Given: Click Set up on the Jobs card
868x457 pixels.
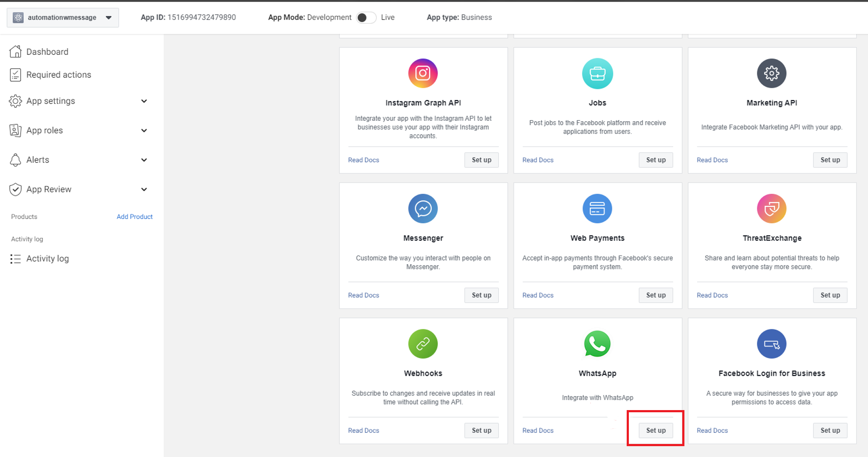Looking at the screenshot, I should [656, 160].
